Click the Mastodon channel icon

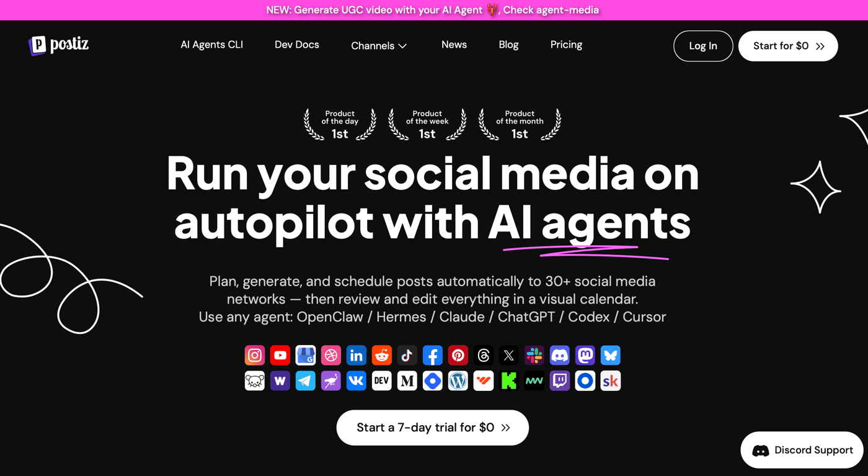(585, 355)
